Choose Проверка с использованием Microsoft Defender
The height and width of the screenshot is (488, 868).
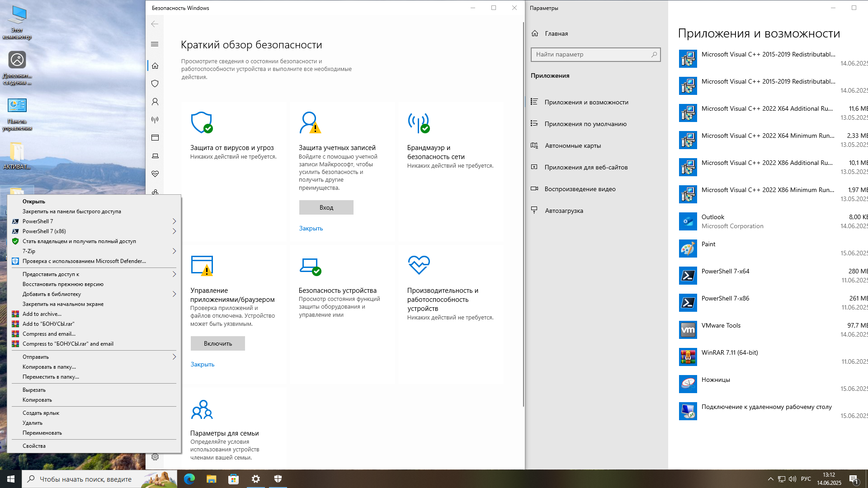[x=94, y=261]
